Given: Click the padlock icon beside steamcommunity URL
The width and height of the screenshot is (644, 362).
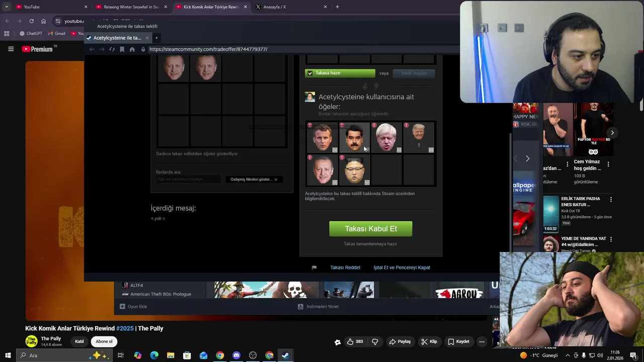Looking at the screenshot, I should [143, 49].
